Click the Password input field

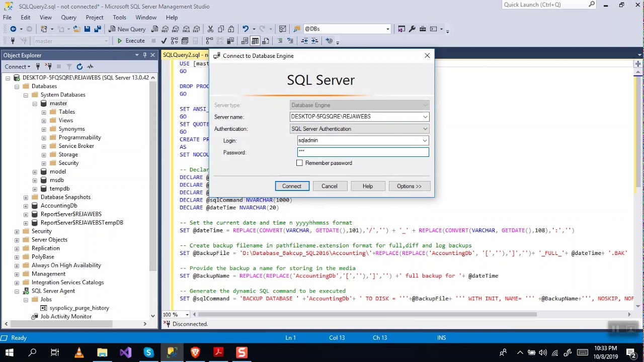tap(363, 152)
